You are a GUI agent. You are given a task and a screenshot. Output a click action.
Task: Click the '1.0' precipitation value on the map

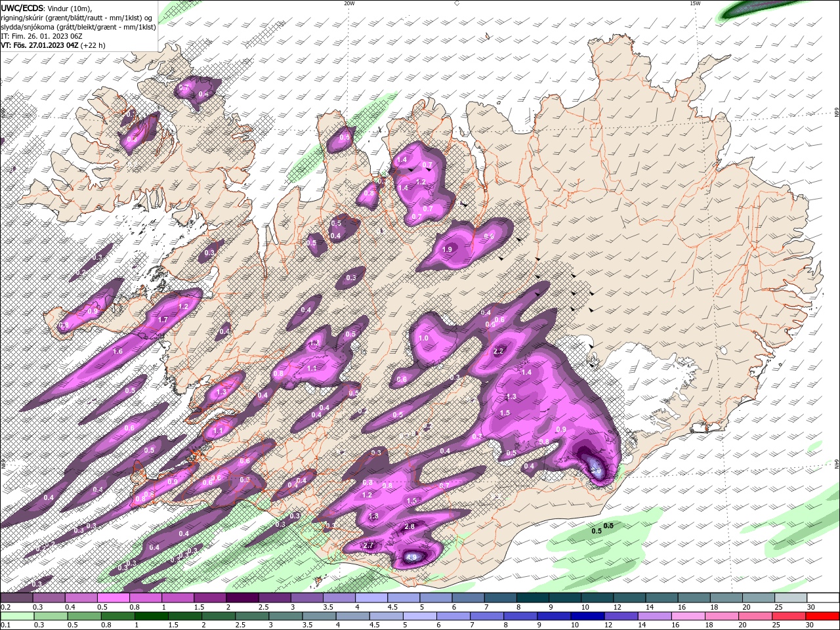point(423,339)
